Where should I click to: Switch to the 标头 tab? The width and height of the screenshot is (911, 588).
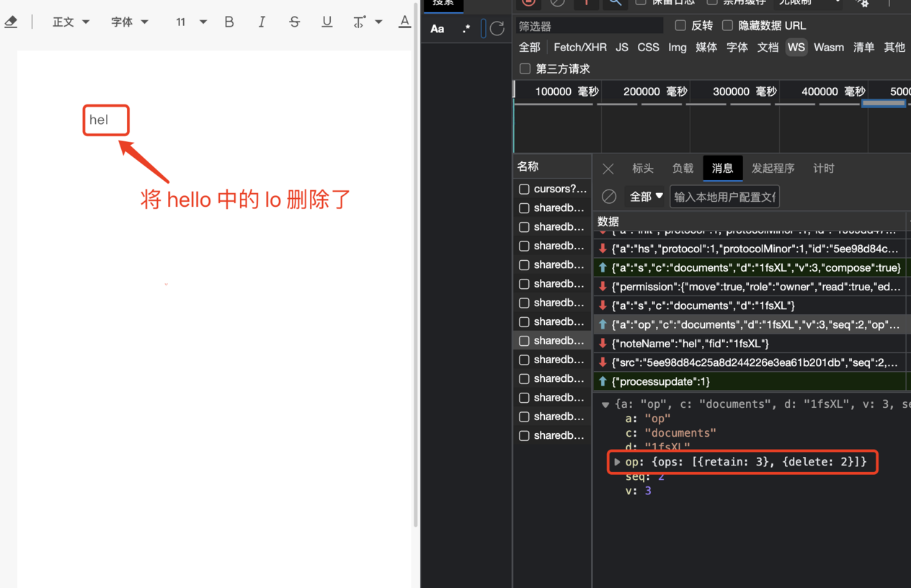pos(642,169)
